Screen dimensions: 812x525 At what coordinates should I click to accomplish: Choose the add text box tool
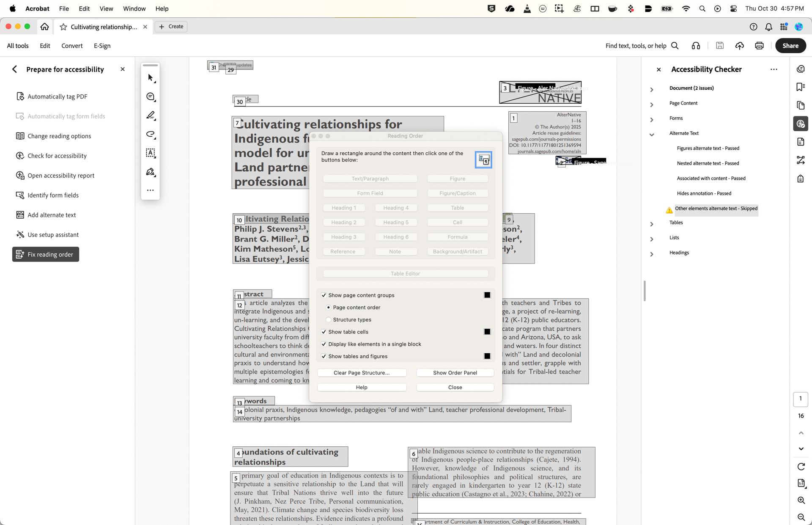(150, 153)
